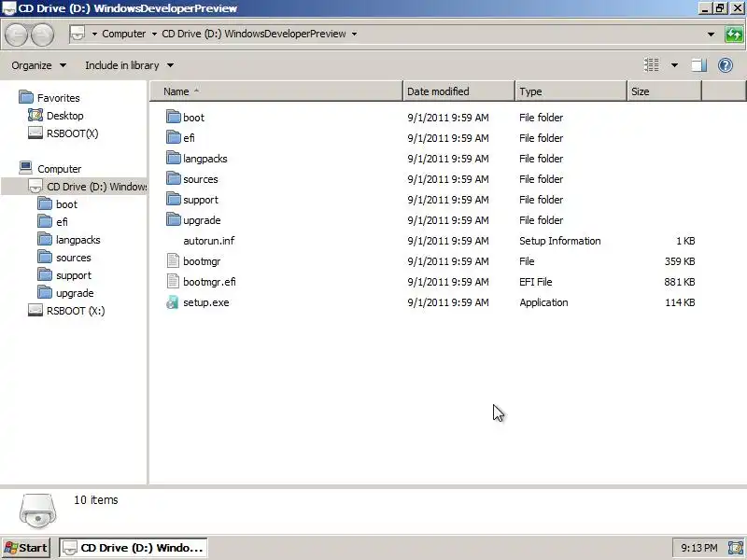Click window icon in title bar
Image resolution: width=747 pixels, height=560 pixels.
9,8
